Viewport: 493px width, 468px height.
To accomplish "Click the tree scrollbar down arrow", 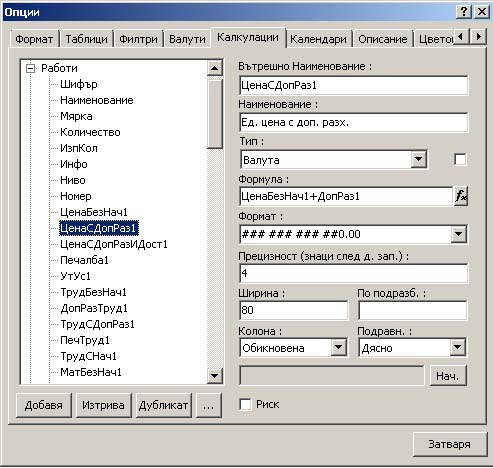I will click(214, 376).
